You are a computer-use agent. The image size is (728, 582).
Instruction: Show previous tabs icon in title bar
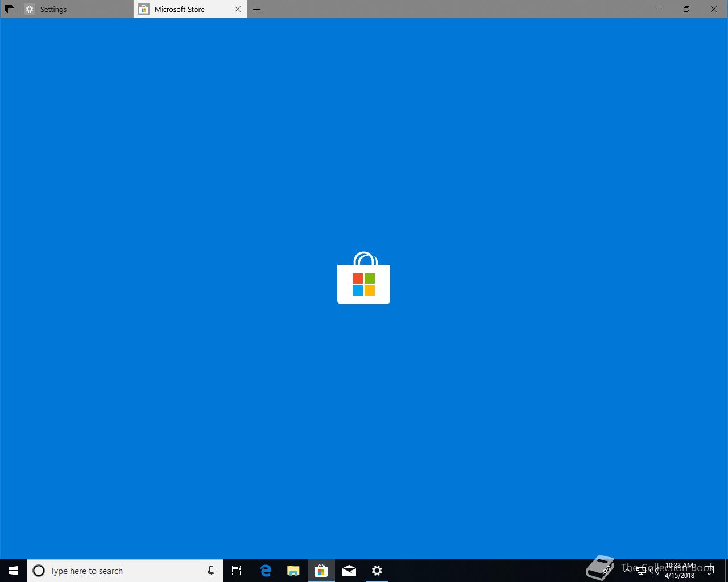[x=10, y=9]
